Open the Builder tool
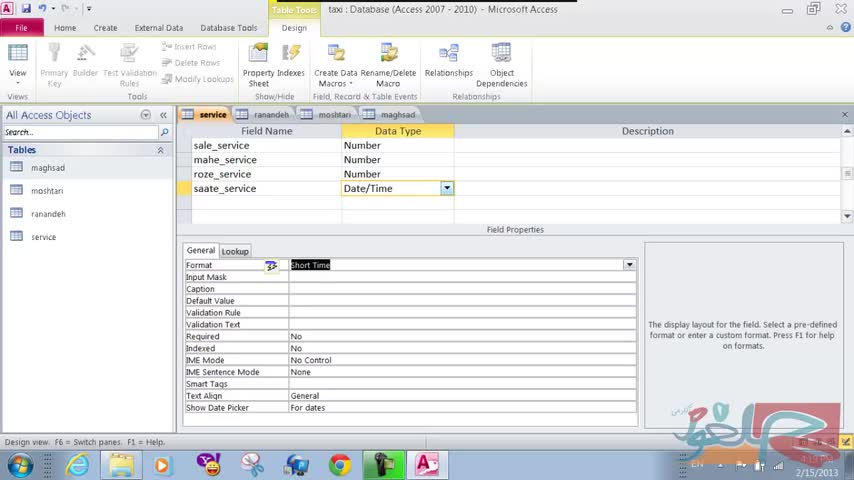This screenshot has height=480, width=854. tap(85, 60)
